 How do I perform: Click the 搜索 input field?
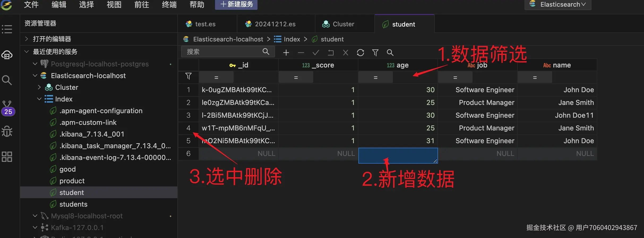coord(228,52)
